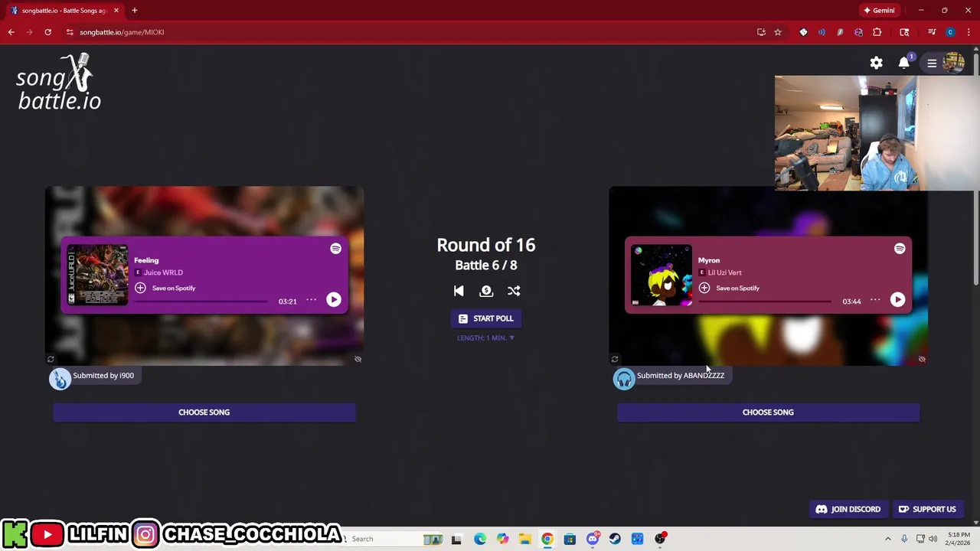Click the address bar URL
The width and height of the screenshot is (980, 551).
122,32
